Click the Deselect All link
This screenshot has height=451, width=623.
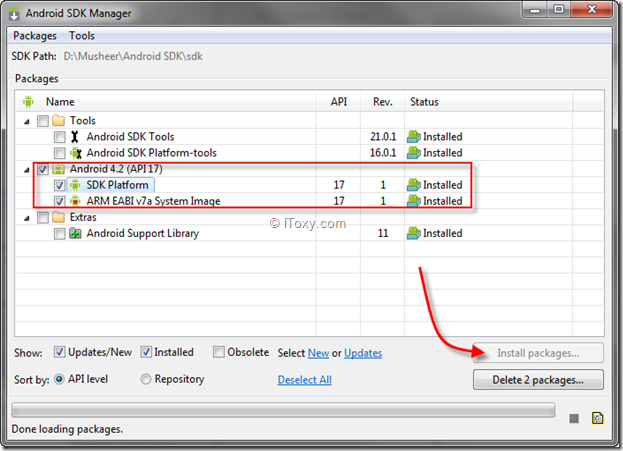point(304,380)
